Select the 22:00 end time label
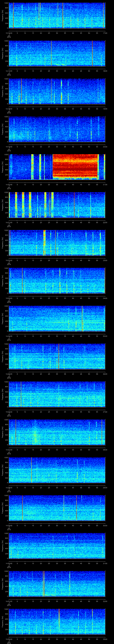This screenshot has height=644, width=114. pyautogui.click(x=105, y=223)
